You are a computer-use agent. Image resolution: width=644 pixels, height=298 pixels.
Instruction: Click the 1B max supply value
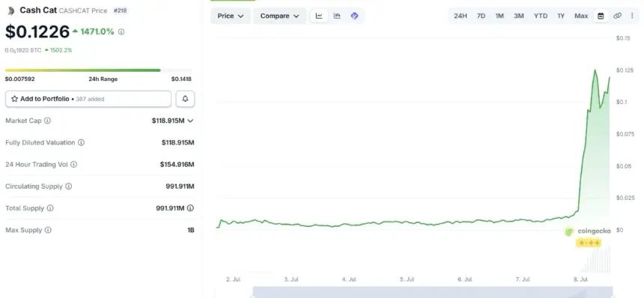coord(190,231)
